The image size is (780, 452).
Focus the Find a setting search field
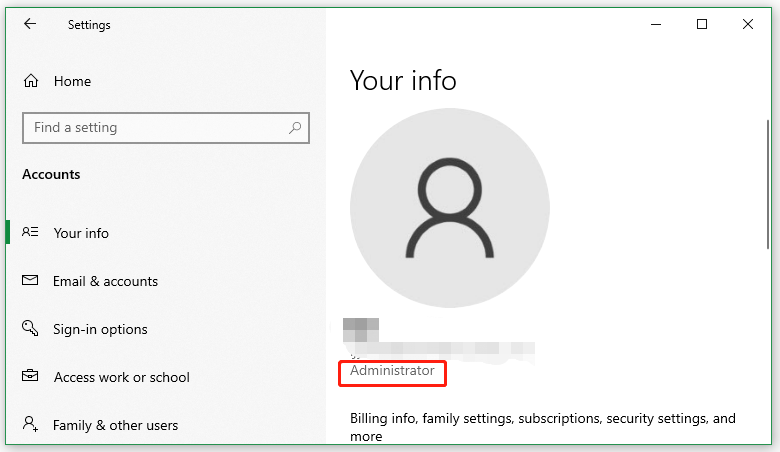coord(155,128)
